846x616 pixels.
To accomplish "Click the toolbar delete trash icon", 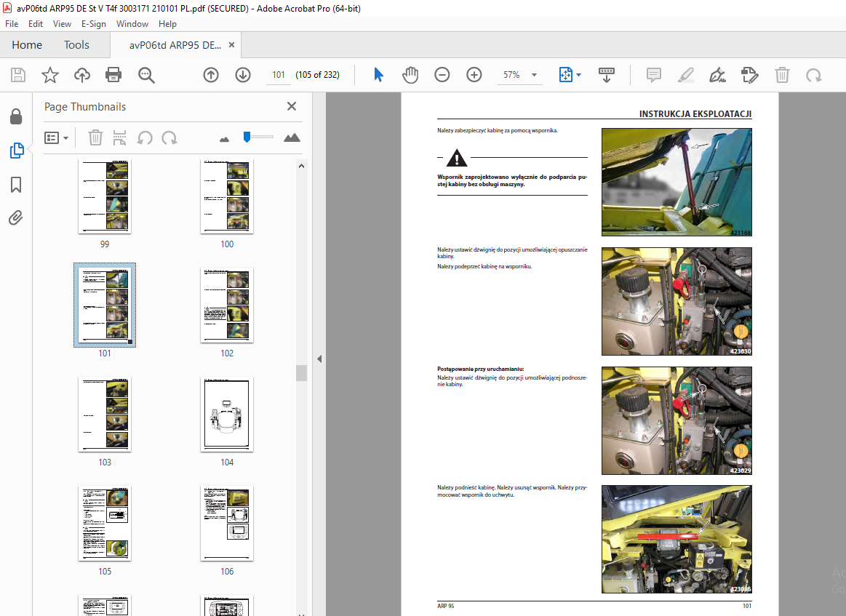I will [782, 75].
